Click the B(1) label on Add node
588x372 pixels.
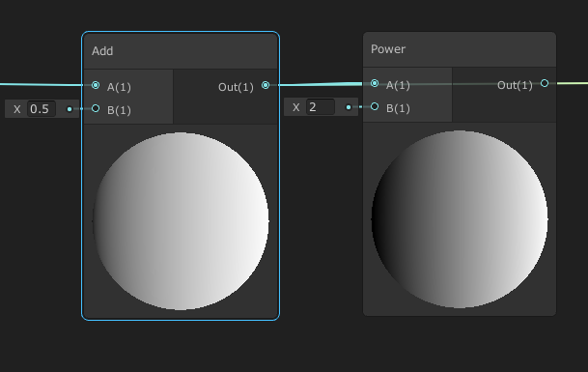tap(119, 110)
